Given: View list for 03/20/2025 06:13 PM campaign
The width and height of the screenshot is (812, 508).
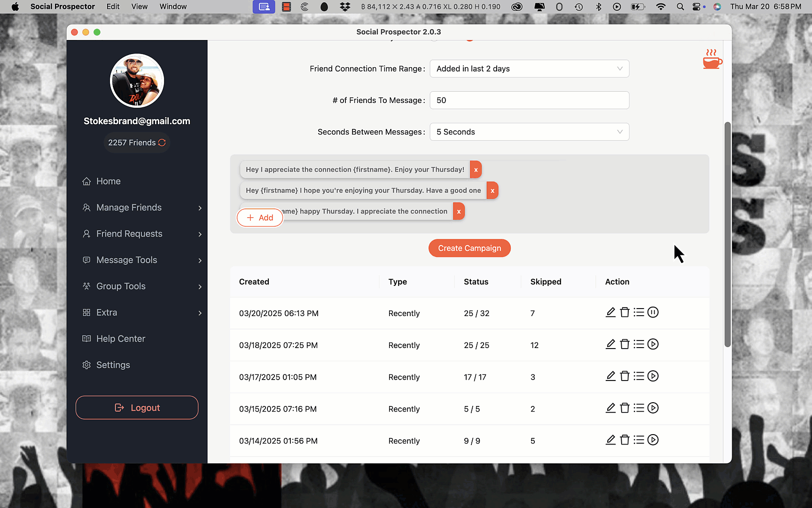Looking at the screenshot, I should [x=639, y=312].
